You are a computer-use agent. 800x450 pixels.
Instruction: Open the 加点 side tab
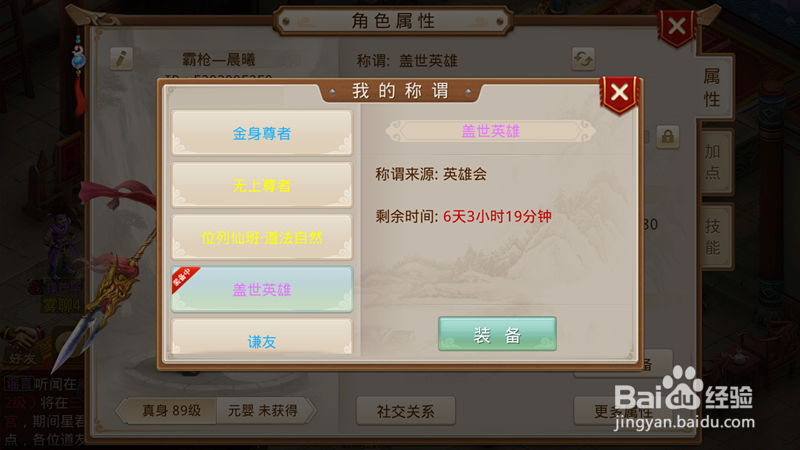713,162
